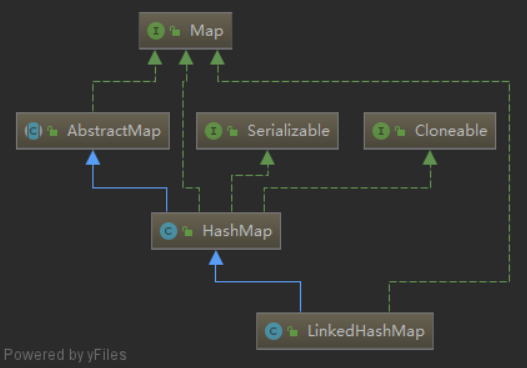Click the class icon on HashMap node

click(168, 231)
